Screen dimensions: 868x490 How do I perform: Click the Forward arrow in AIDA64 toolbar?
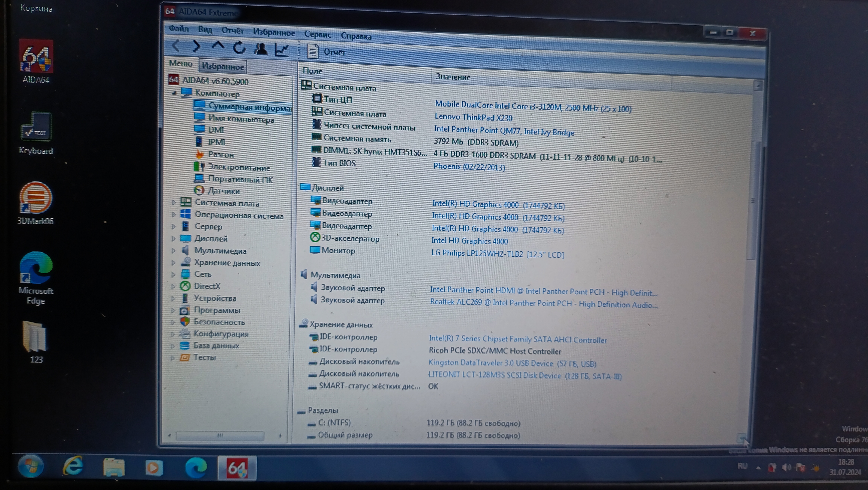coord(197,46)
